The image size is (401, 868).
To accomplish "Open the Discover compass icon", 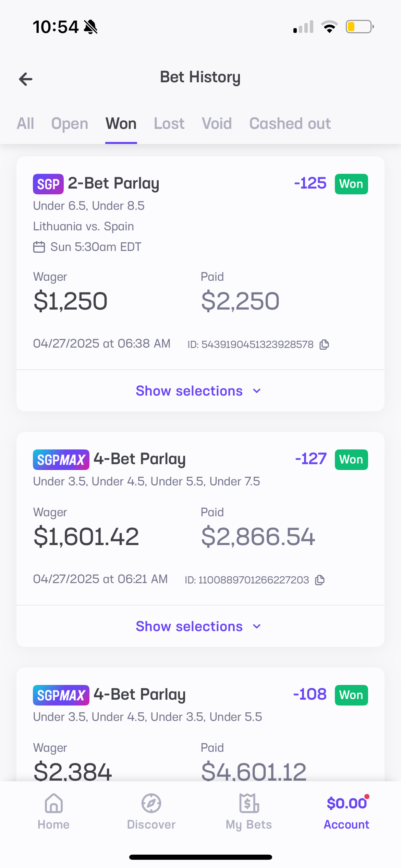I will [x=151, y=803].
